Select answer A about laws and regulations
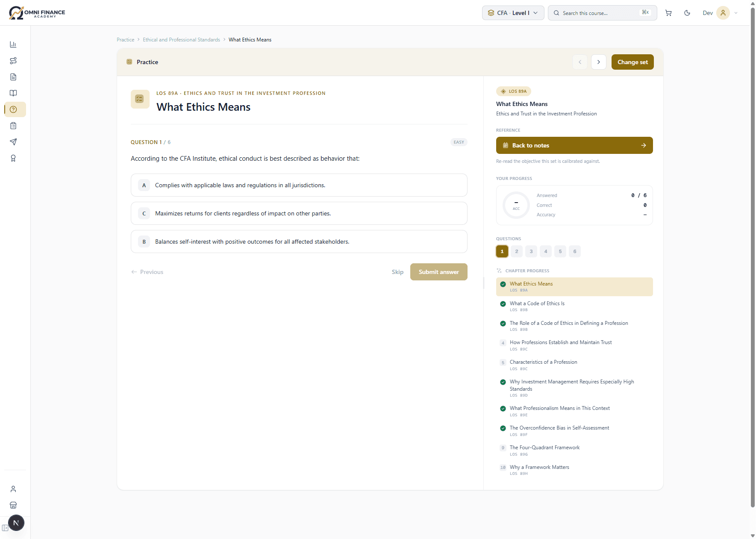 point(299,185)
